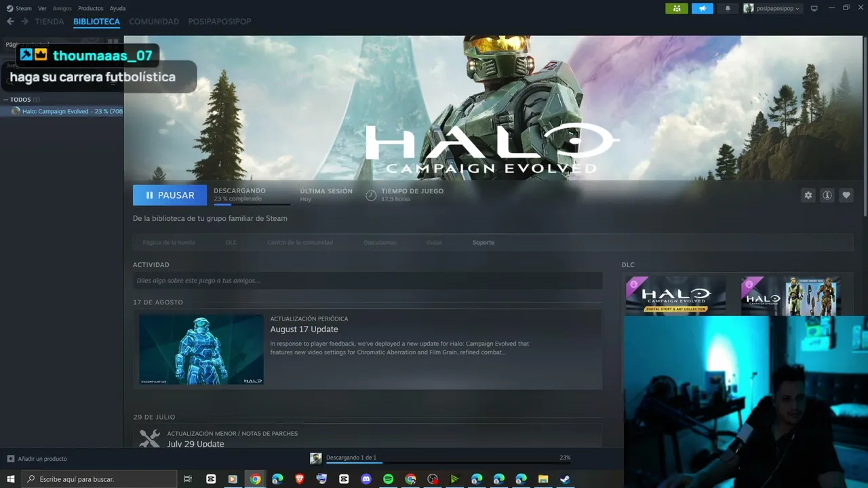Click the Windows taskbar search box
The image size is (868, 488).
[x=100, y=479]
